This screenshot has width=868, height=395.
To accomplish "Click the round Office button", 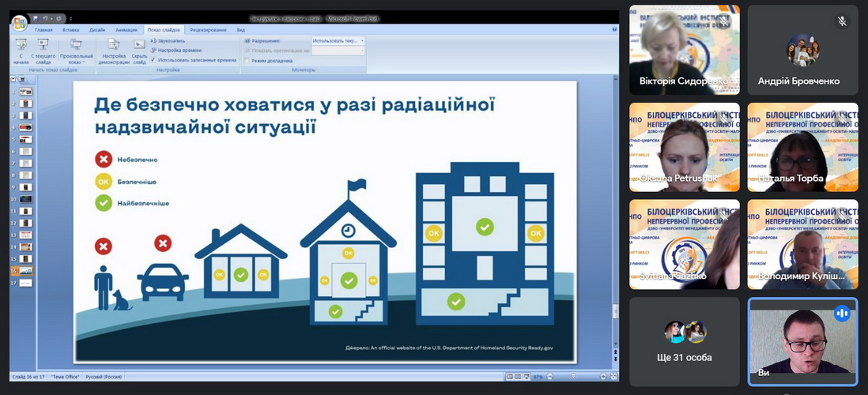I will (19, 22).
